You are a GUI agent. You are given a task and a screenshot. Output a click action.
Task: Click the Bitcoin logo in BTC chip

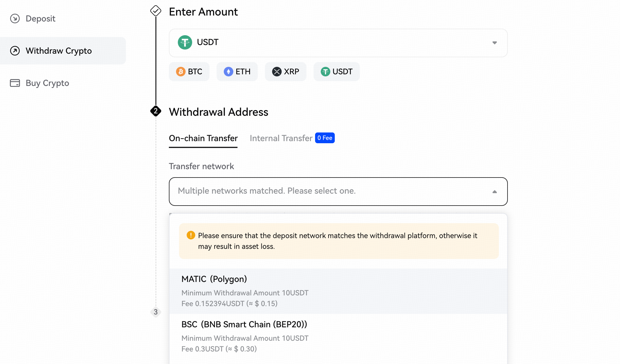(181, 72)
